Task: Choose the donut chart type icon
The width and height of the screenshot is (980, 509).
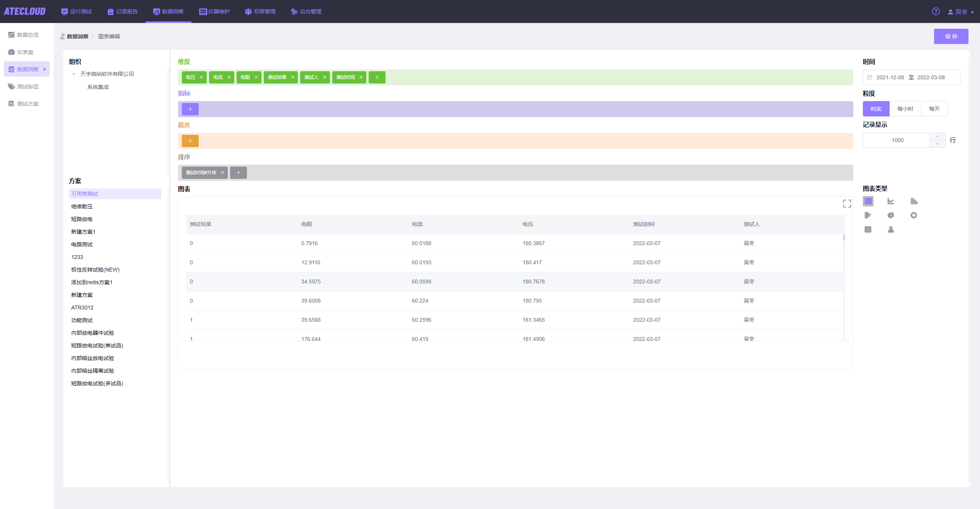Action: [914, 215]
